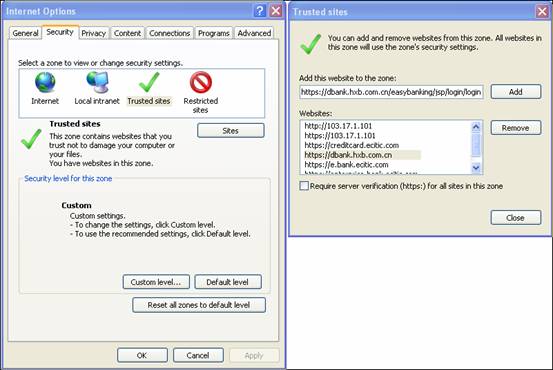Click the down arrow of Websites list scrollbar
Screen dimensions: 553x370
point(476,168)
